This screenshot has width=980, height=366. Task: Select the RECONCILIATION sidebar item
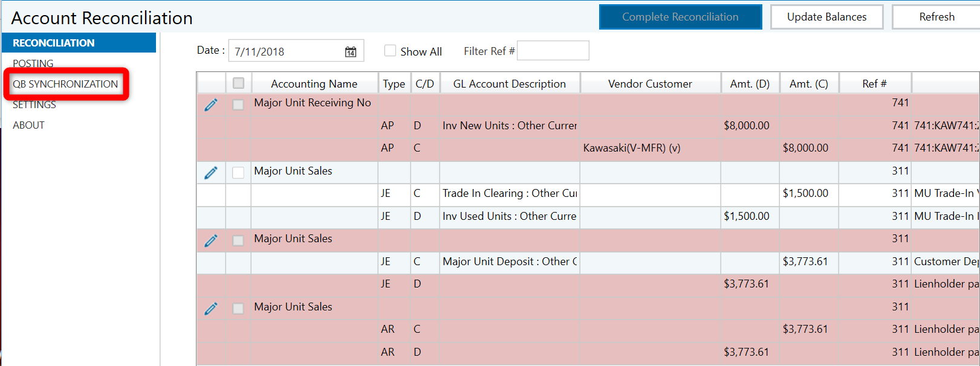79,43
